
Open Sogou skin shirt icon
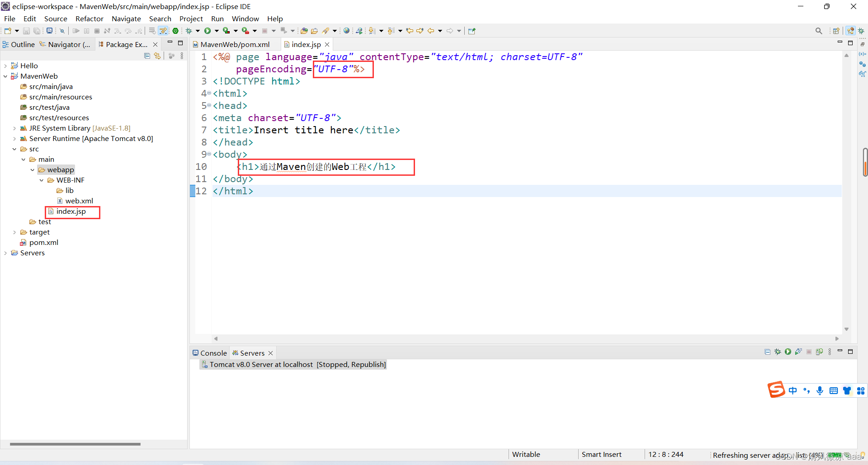point(847,390)
